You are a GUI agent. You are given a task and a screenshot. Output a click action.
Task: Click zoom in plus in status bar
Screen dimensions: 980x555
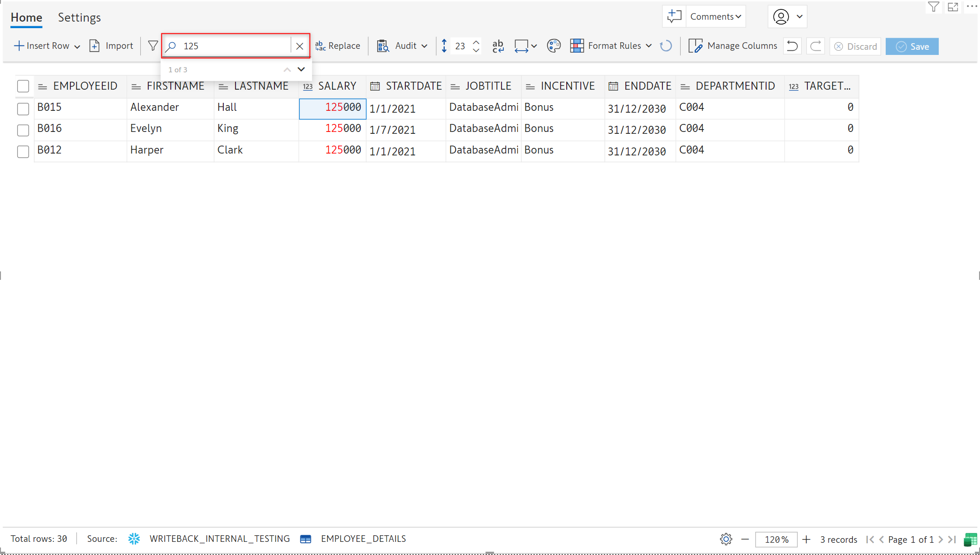[806, 539]
